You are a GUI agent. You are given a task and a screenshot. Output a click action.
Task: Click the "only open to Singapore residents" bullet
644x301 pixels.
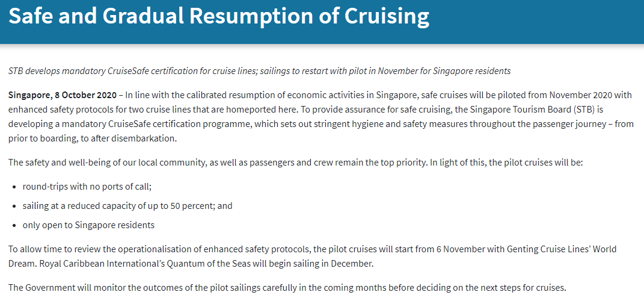coord(88,225)
